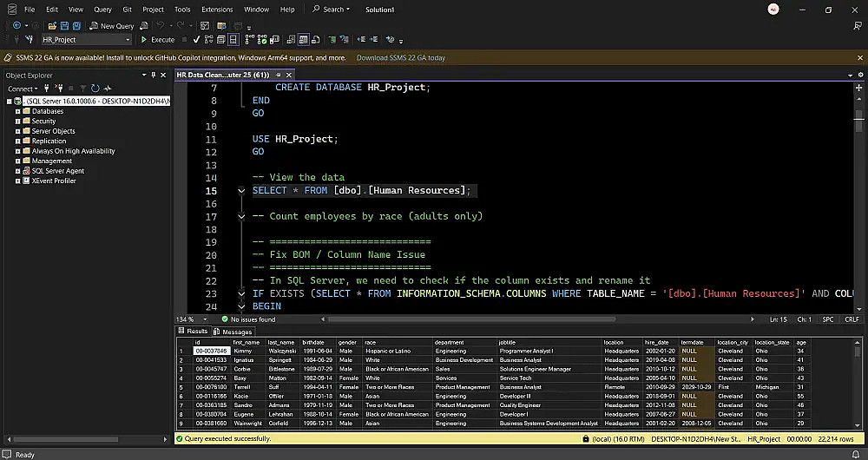Image resolution: width=868 pixels, height=460 pixels.
Task: Follow the Download SSMS 22 GA today link
Action: pos(400,58)
